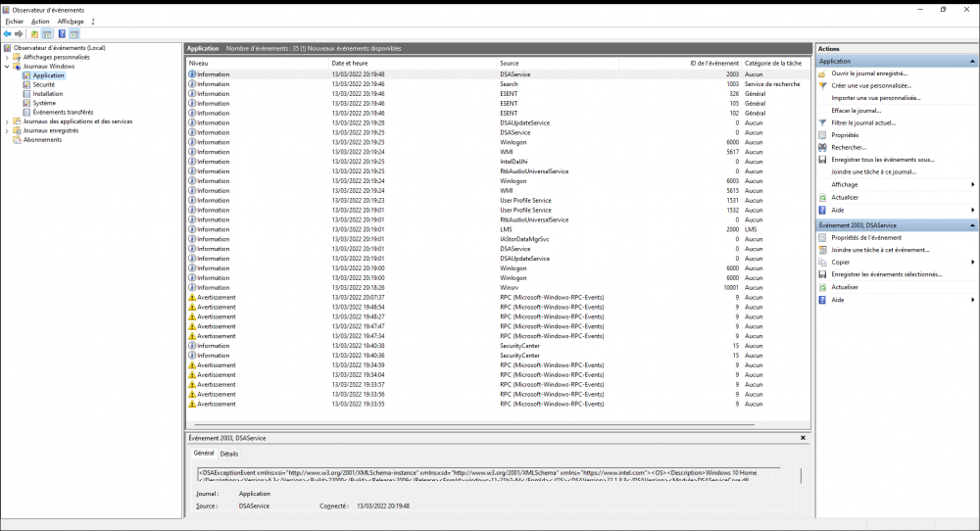This screenshot has width=980, height=531.
Task: Sort by 'Niveau' column header
Action: (257, 63)
